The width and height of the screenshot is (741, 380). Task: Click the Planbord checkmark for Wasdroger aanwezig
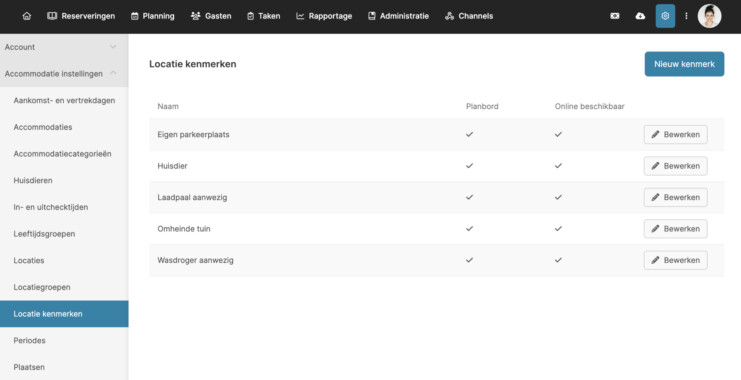pos(469,260)
